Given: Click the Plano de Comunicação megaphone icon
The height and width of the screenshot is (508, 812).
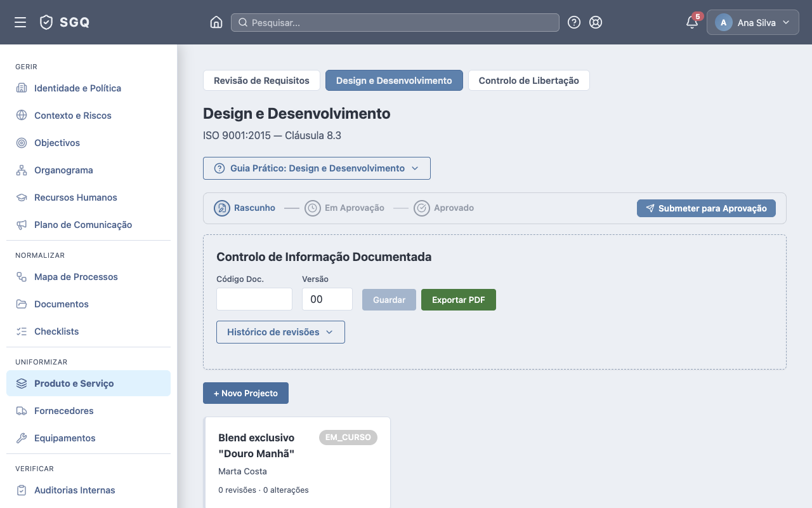Looking at the screenshot, I should pos(22,225).
